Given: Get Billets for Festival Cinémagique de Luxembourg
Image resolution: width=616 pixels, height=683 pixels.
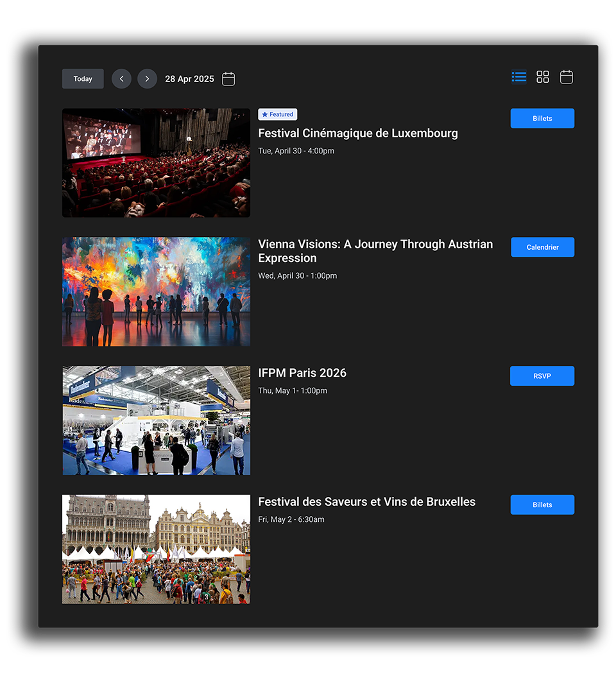Looking at the screenshot, I should coord(542,119).
